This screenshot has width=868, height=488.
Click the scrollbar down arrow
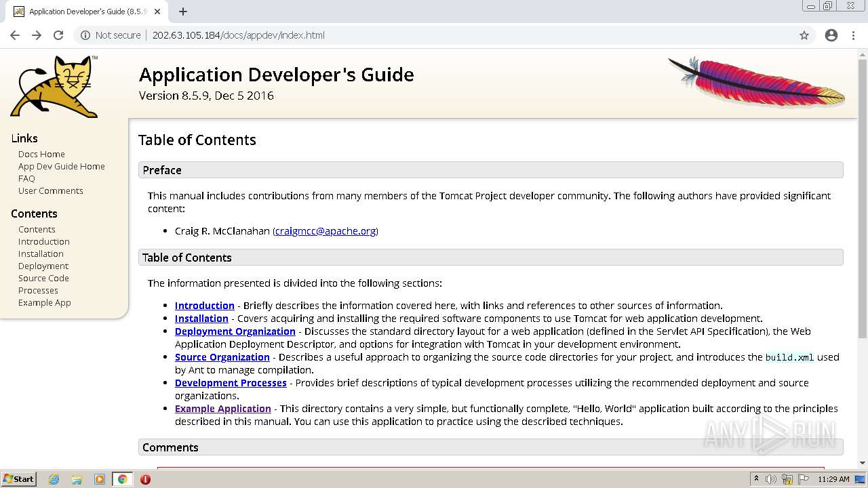[863, 463]
